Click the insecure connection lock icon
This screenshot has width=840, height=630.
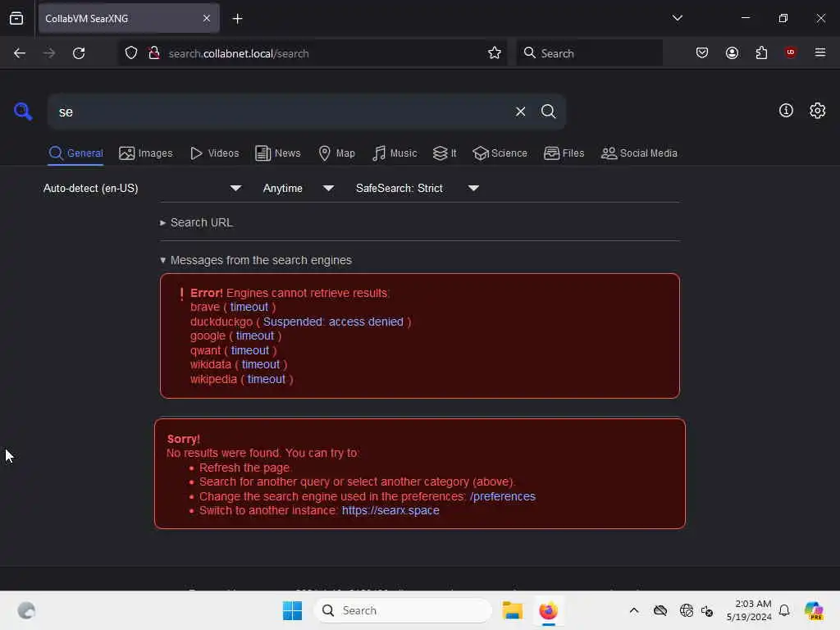tap(154, 53)
